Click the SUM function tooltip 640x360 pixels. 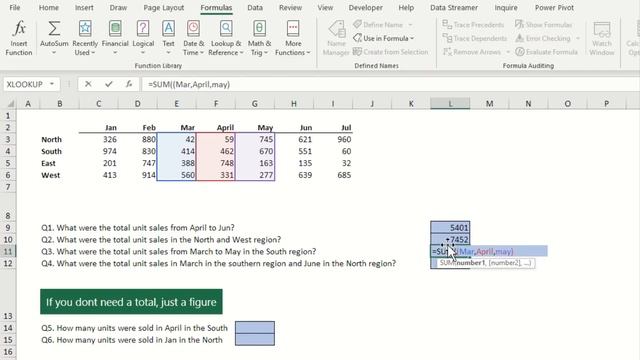pyautogui.click(x=486, y=263)
